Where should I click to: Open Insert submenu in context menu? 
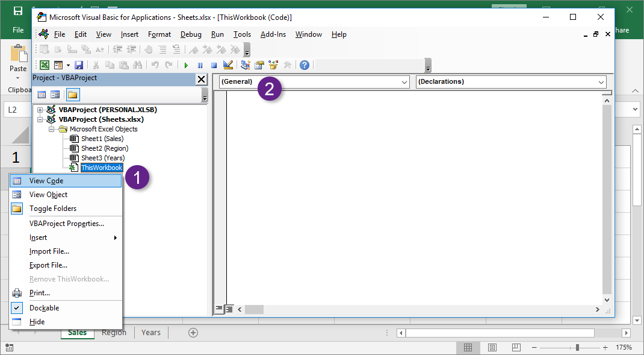[x=66, y=237]
